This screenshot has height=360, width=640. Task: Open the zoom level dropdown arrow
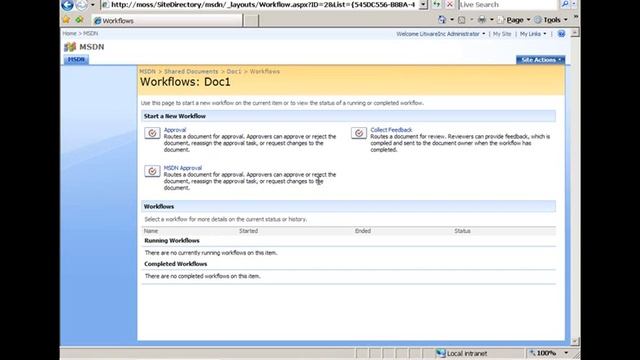coord(566,353)
